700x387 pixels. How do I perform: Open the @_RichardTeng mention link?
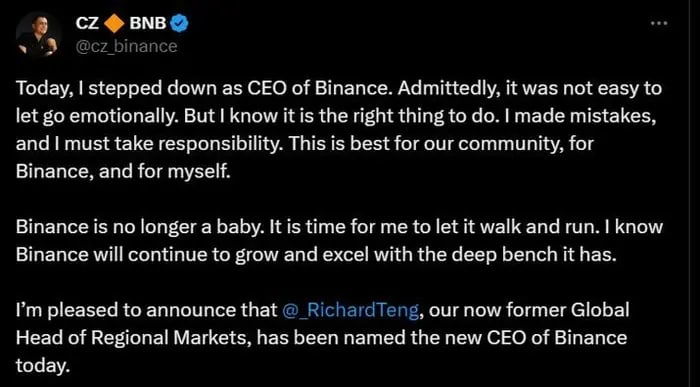coord(351,311)
